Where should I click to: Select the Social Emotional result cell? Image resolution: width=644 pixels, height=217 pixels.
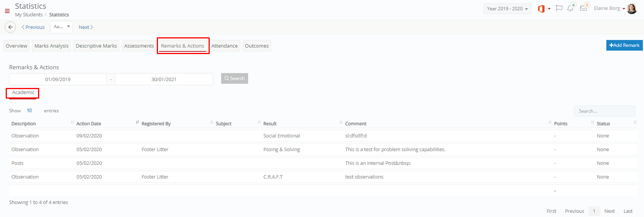pyautogui.click(x=282, y=136)
